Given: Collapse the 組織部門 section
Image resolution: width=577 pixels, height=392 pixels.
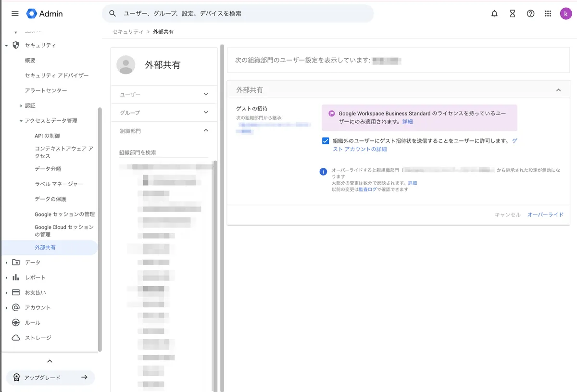Looking at the screenshot, I should click(x=206, y=130).
